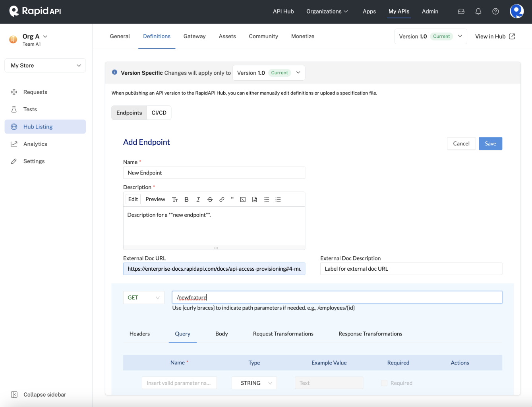Click the Hub Listing globe icon
Image resolution: width=532 pixels, height=407 pixels.
point(14,127)
